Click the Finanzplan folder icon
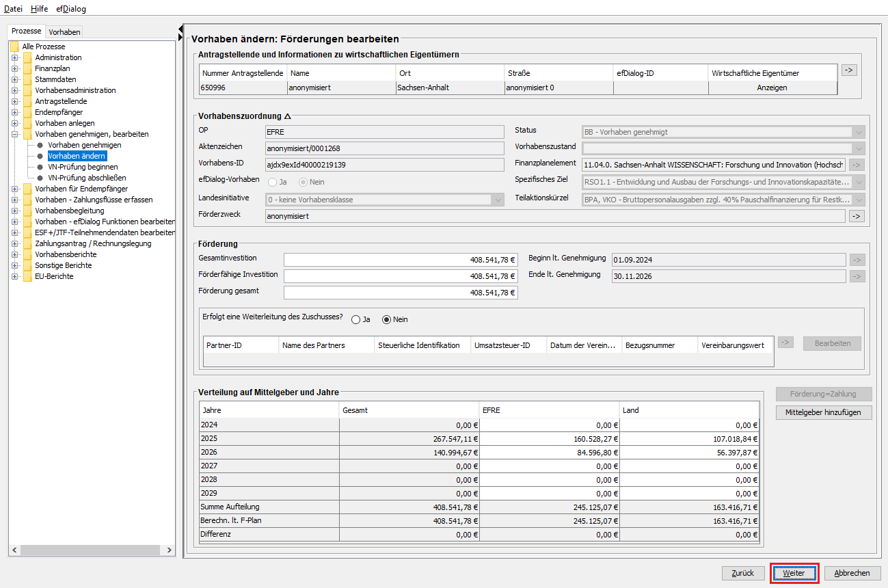Screen dimensions: 888x588 (27, 68)
